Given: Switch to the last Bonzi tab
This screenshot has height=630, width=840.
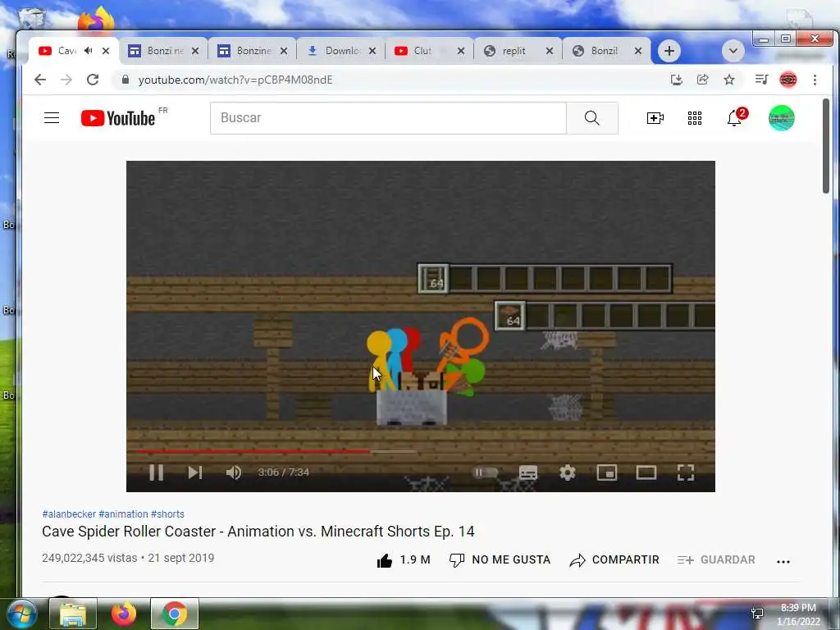Looking at the screenshot, I should [606, 51].
